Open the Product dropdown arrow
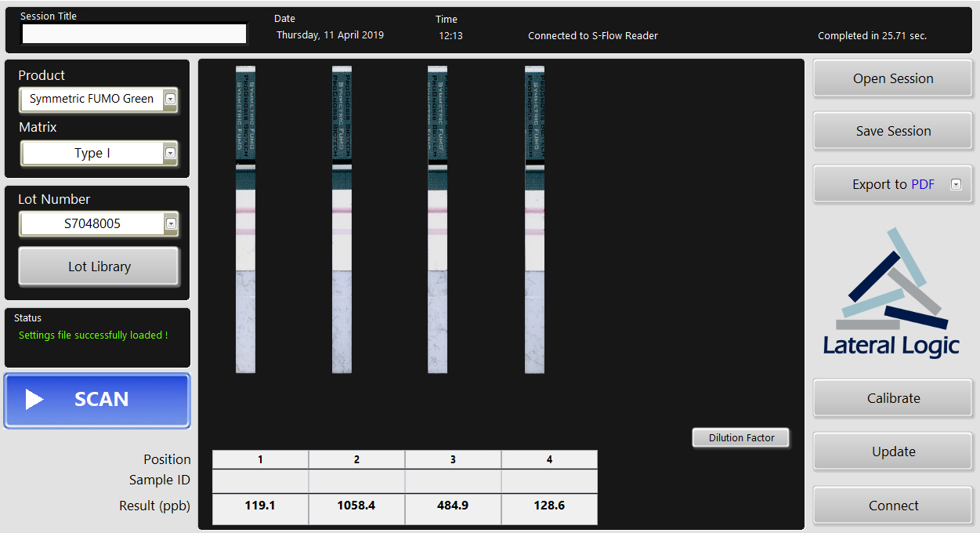This screenshot has width=980, height=533. coord(170,99)
